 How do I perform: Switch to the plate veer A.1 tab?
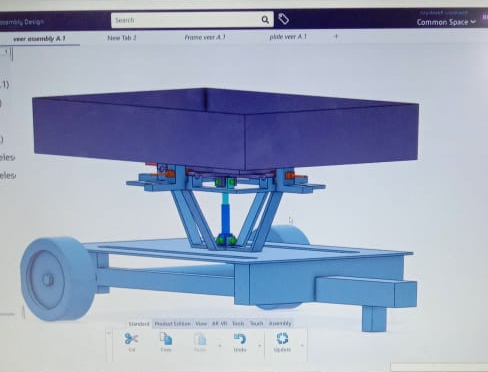(288, 37)
